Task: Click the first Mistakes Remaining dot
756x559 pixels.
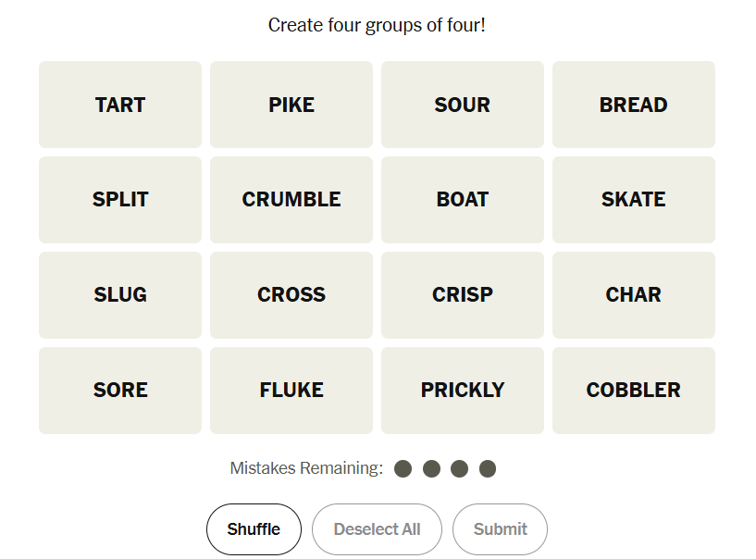Action: (x=403, y=468)
